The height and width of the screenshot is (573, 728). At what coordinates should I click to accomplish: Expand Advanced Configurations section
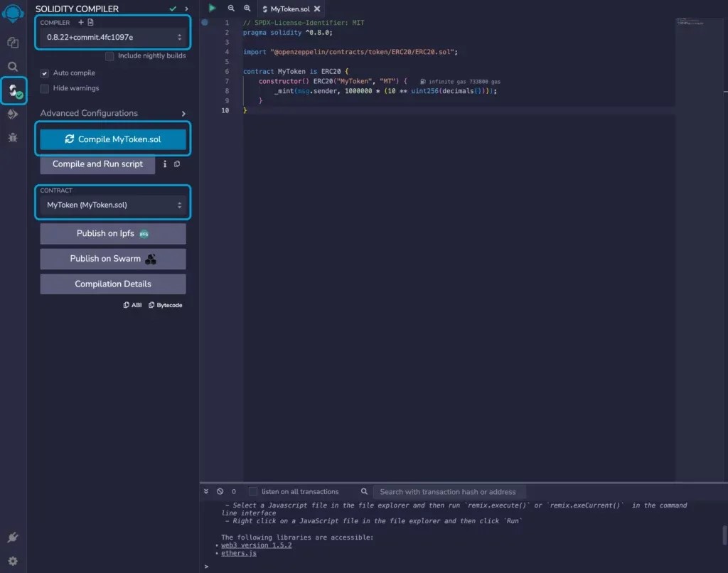pos(113,113)
